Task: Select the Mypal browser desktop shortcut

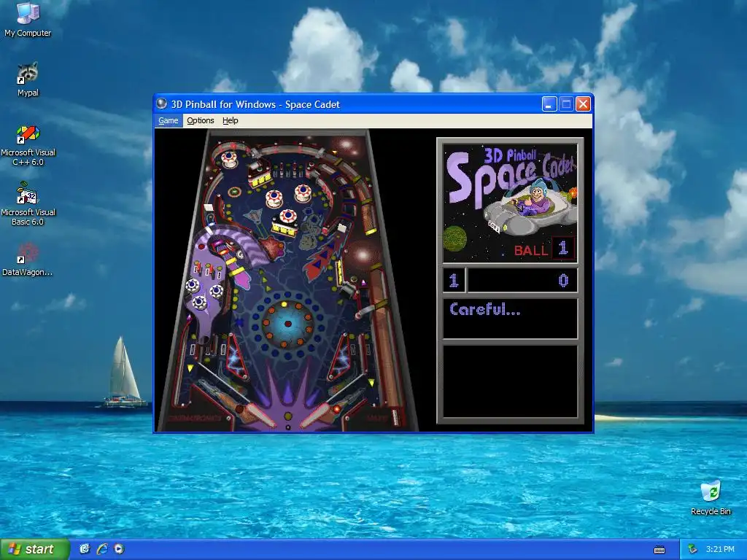Action: [x=28, y=79]
